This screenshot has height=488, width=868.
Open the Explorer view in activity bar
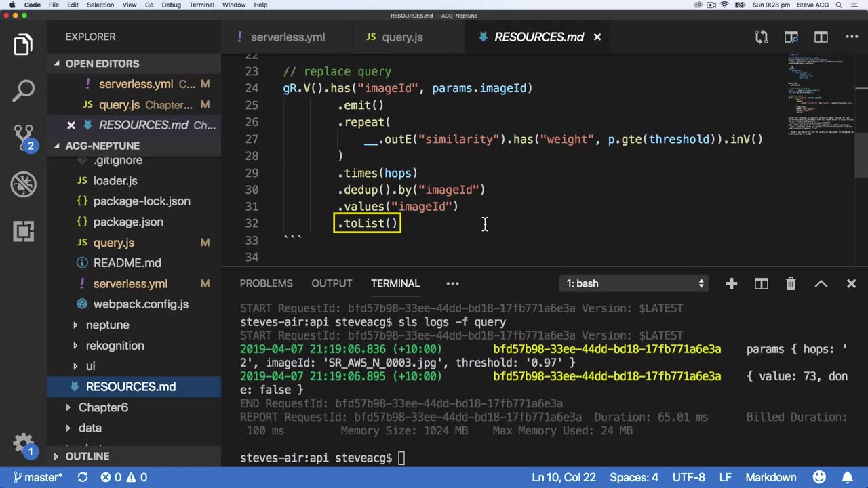point(23,45)
